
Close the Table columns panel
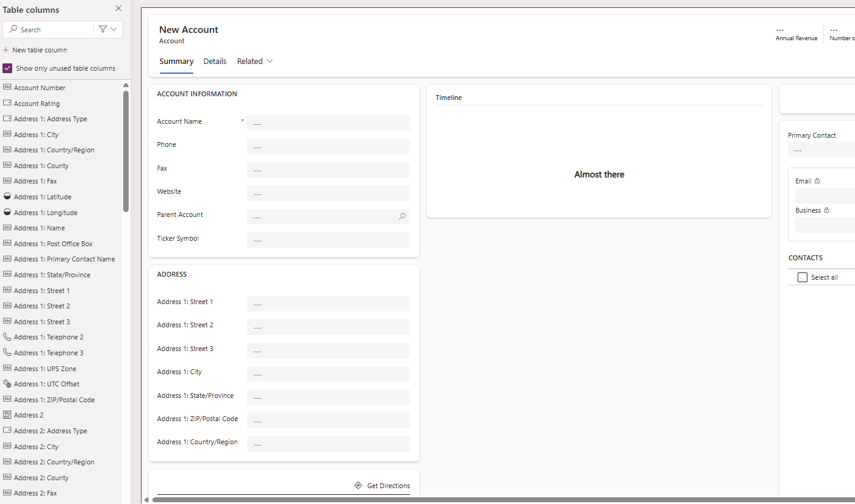[118, 9]
